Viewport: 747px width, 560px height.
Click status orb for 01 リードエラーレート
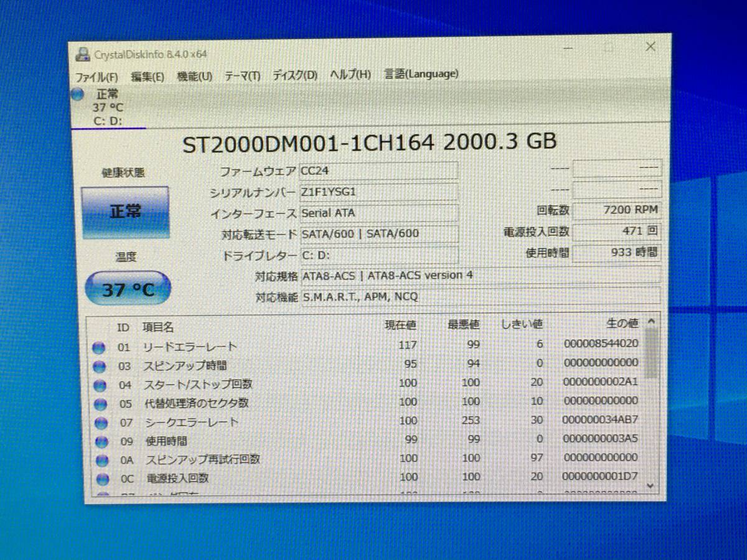(98, 348)
